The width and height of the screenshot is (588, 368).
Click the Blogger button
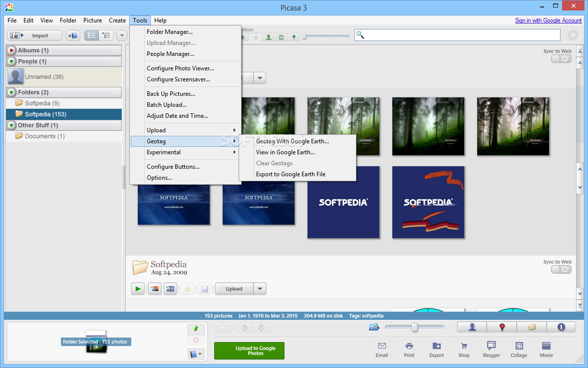pyautogui.click(x=491, y=350)
